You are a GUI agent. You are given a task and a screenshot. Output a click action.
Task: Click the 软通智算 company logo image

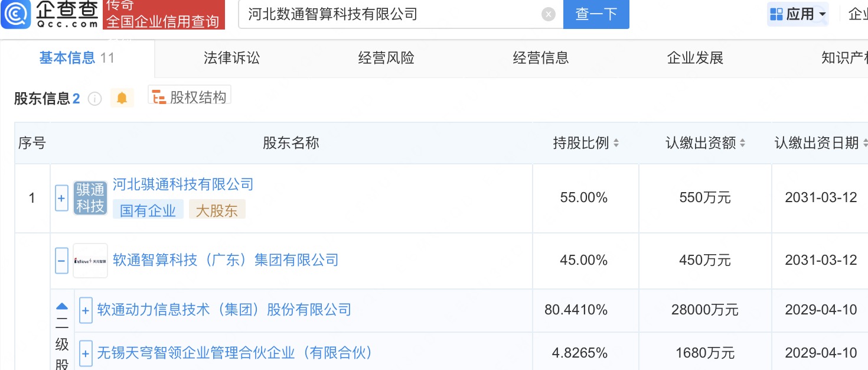click(90, 260)
